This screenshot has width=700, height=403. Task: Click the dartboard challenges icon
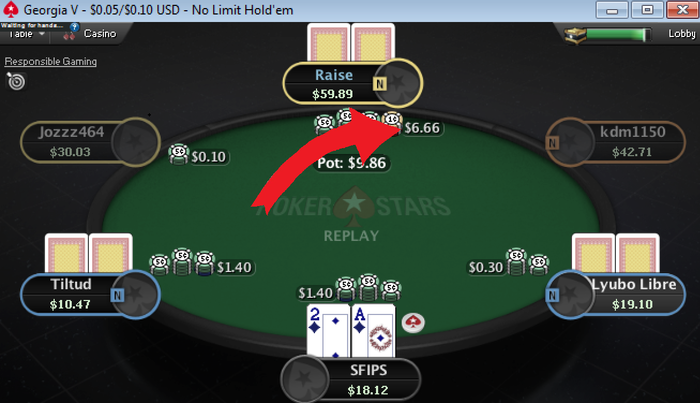click(x=17, y=82)
